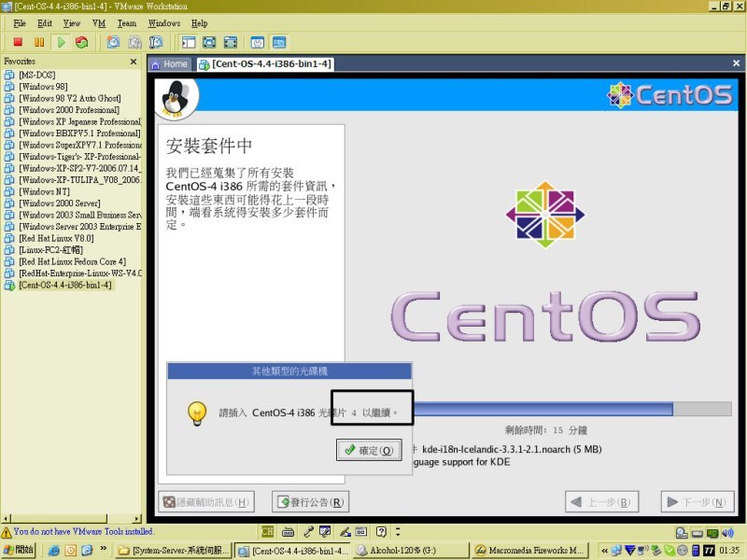747x560 pixels.
Task: Click the 上一步(B) back button
Action: click(601, 502)
